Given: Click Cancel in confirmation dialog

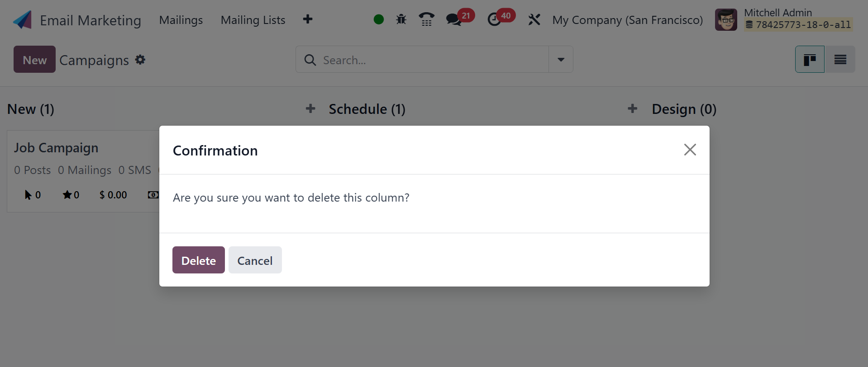Looking at the screenshot, I should [255, 260].
